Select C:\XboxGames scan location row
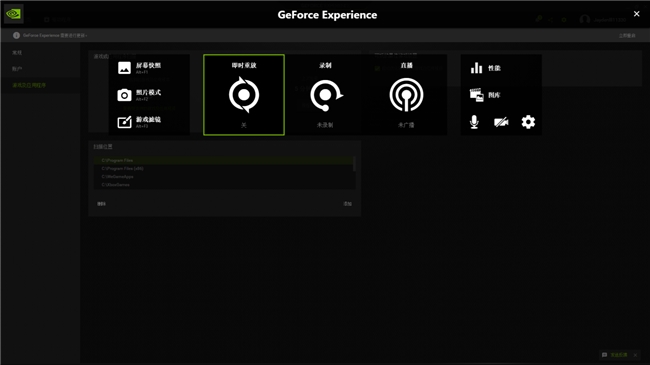 click(224, 185)
